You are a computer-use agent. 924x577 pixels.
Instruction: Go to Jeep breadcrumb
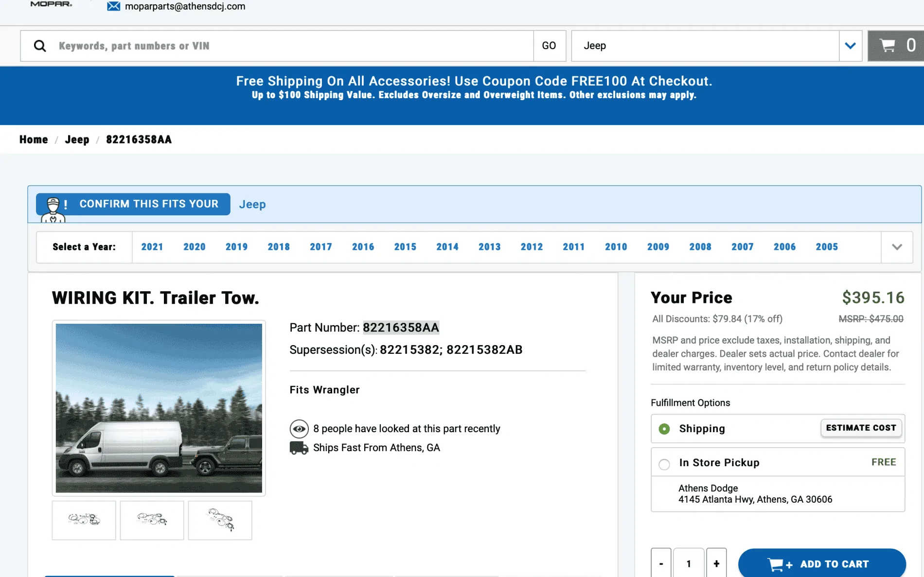click(77, 140)
